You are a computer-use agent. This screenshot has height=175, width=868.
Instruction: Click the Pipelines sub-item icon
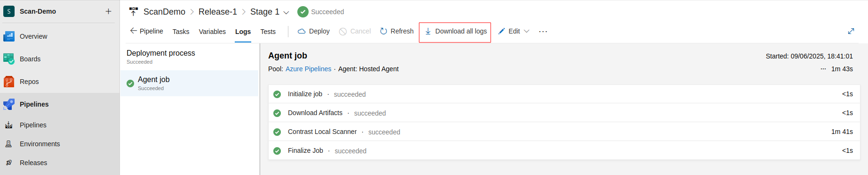9,125
